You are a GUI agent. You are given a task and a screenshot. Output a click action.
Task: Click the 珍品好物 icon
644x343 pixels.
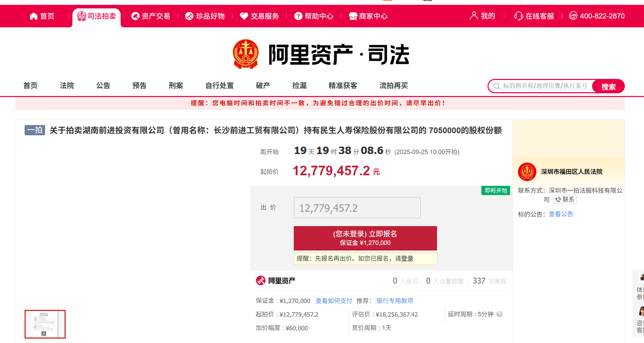pyautogui.click(x=189, y=16)
